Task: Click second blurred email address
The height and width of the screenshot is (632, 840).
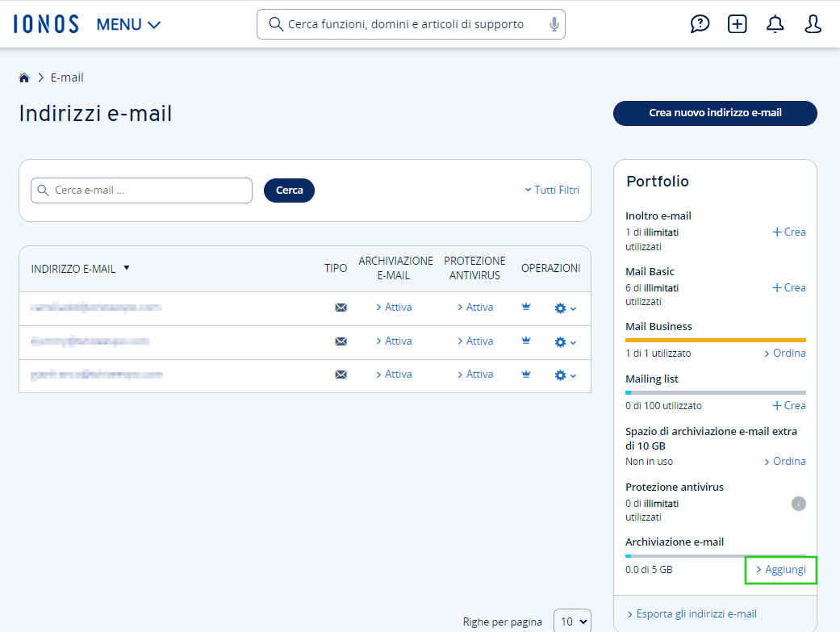Action: pyautogui.click(x=90, y=341)
